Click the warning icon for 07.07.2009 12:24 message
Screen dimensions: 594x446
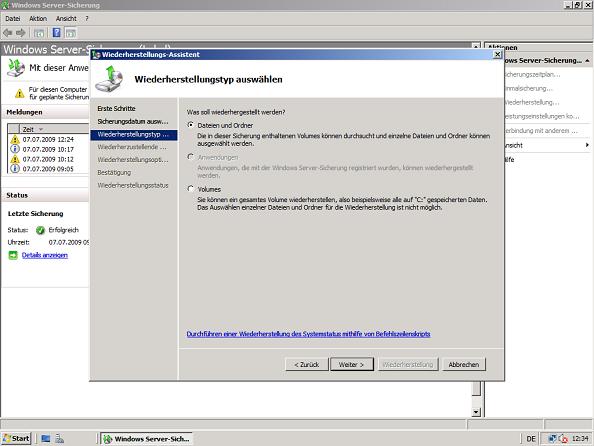click(15, 139)
